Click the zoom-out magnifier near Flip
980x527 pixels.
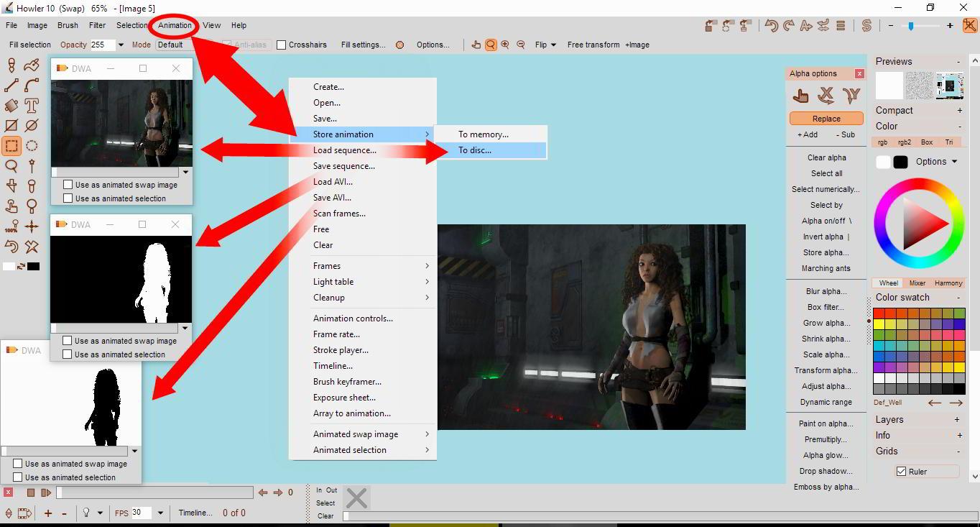[521, 45]
